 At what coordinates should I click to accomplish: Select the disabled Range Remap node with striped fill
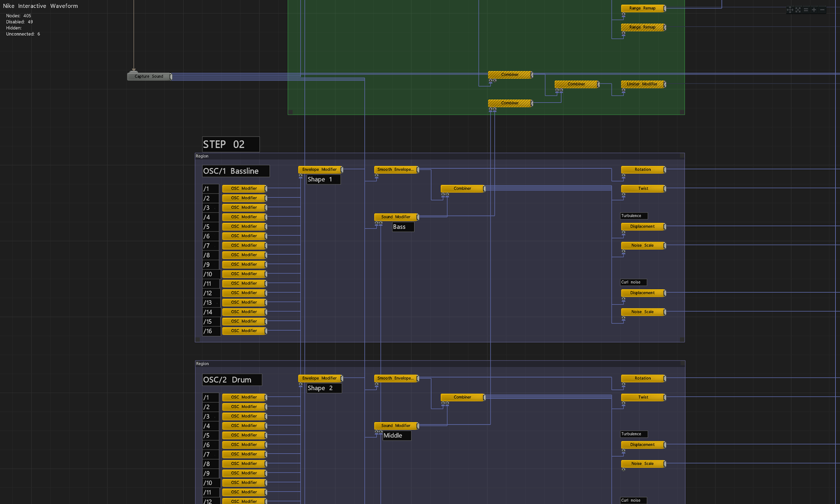tap(642, 27)
